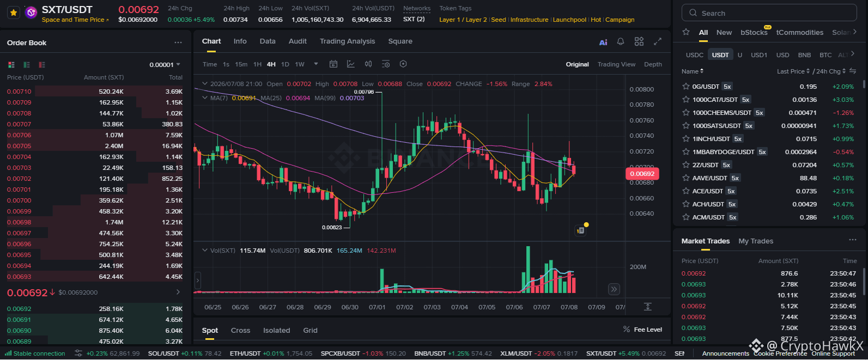Star the 1000SATS/USDT pair

pos(686,126)
